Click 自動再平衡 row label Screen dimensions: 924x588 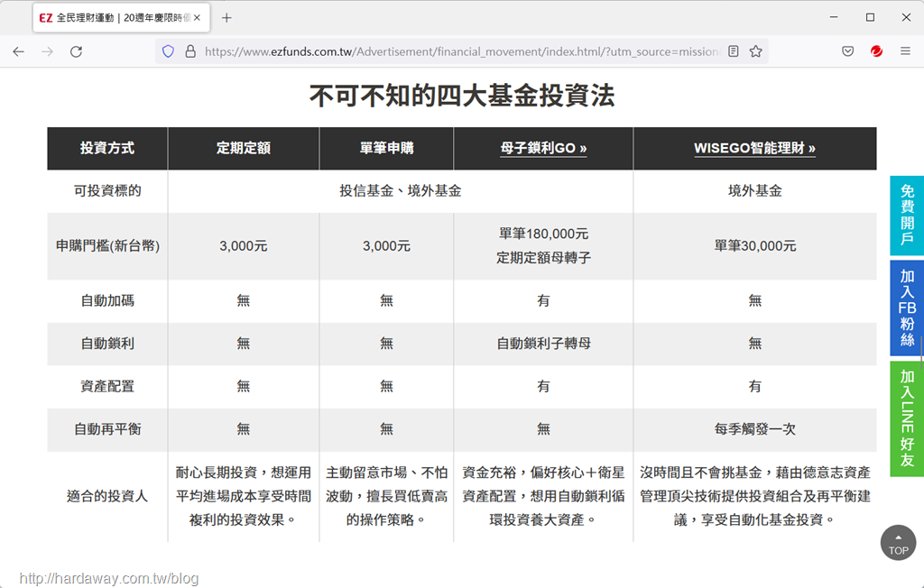(x=107, y=429)
